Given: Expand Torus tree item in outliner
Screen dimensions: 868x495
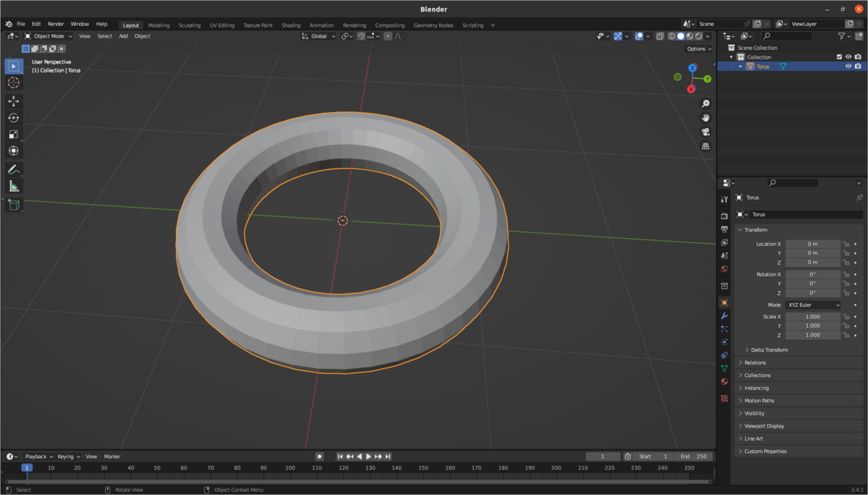Looking at the screenshot, I should (741, 67).
